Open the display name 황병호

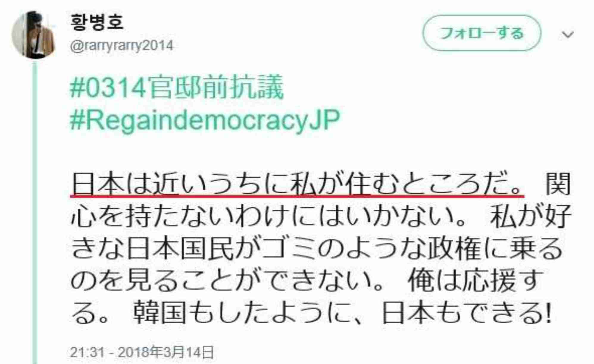(97, 22)
